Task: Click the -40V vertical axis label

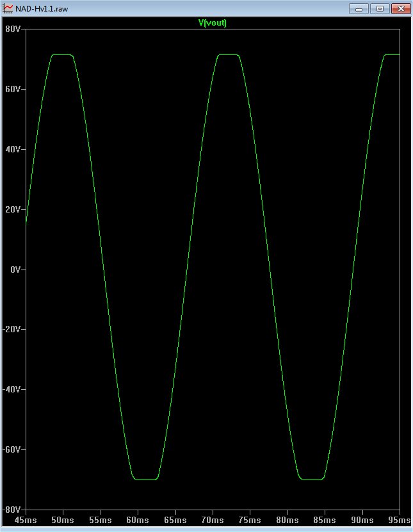Action: click(12, 389)
